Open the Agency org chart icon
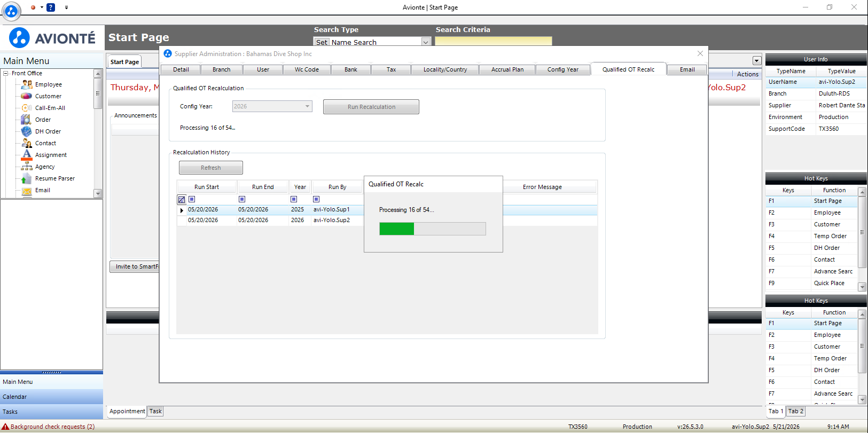 [27, 167]
